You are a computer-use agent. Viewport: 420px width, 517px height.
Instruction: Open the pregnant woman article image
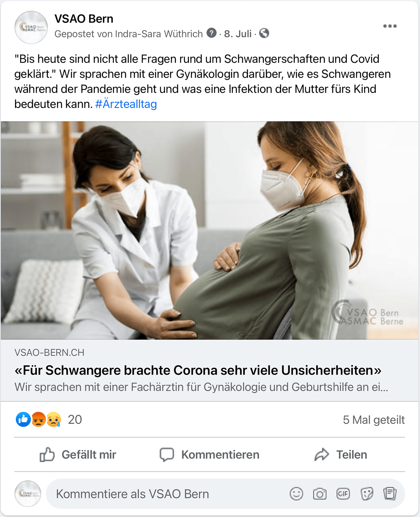tap(210, 230)
